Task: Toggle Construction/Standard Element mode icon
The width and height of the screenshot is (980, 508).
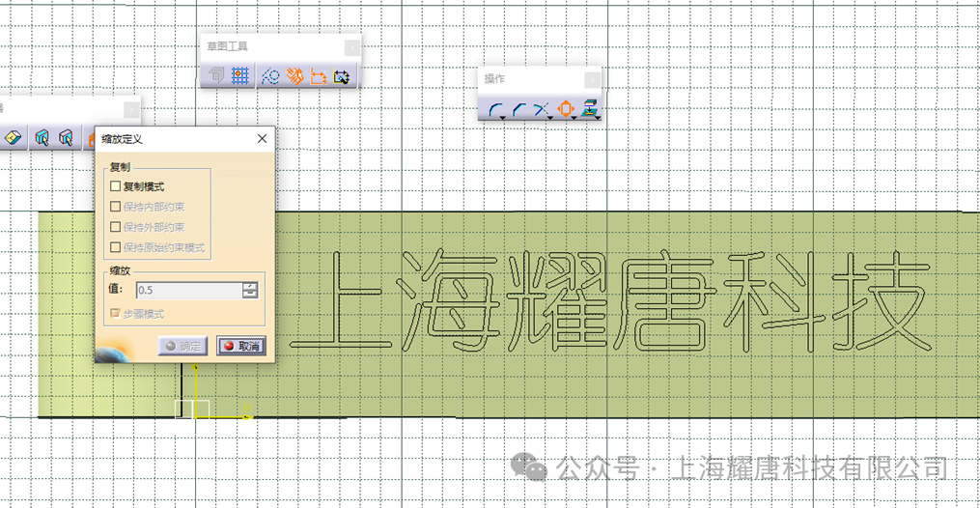Action: tap(270, 75)
